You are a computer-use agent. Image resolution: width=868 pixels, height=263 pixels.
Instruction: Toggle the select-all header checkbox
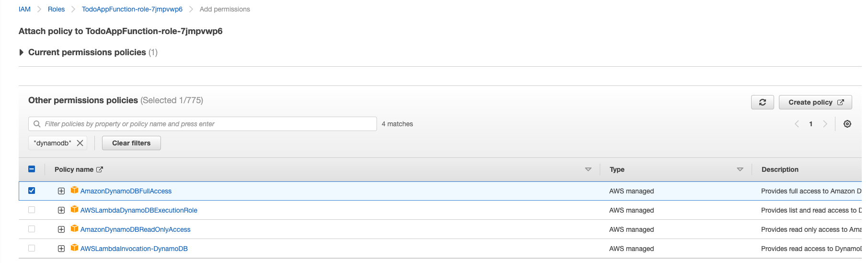click(32, 169)
